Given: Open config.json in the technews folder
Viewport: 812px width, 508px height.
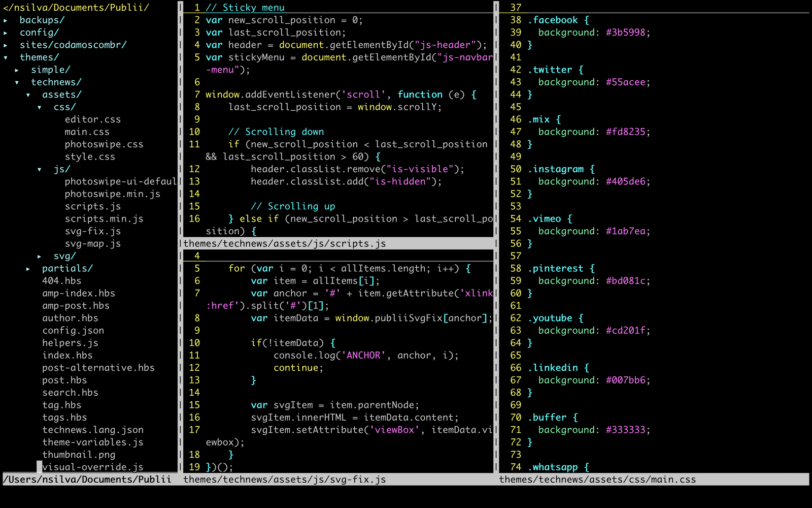Looking at the screenshot, I should coord(73,331).
